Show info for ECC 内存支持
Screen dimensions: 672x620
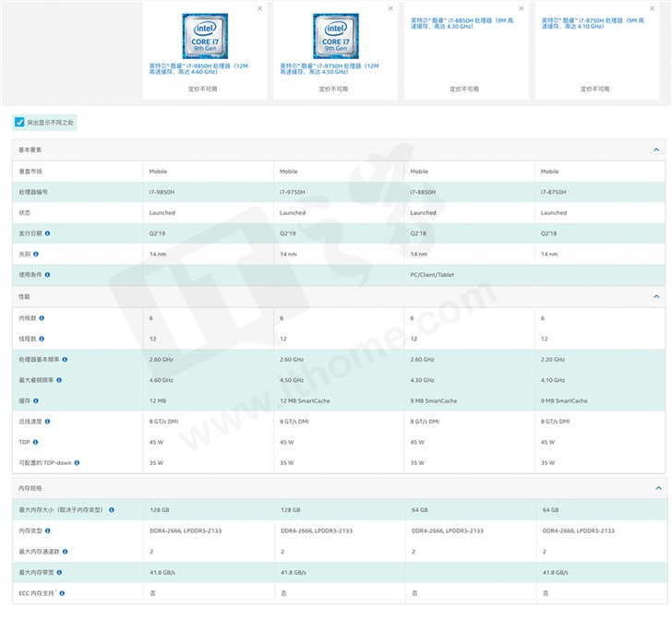click(62, 593)
